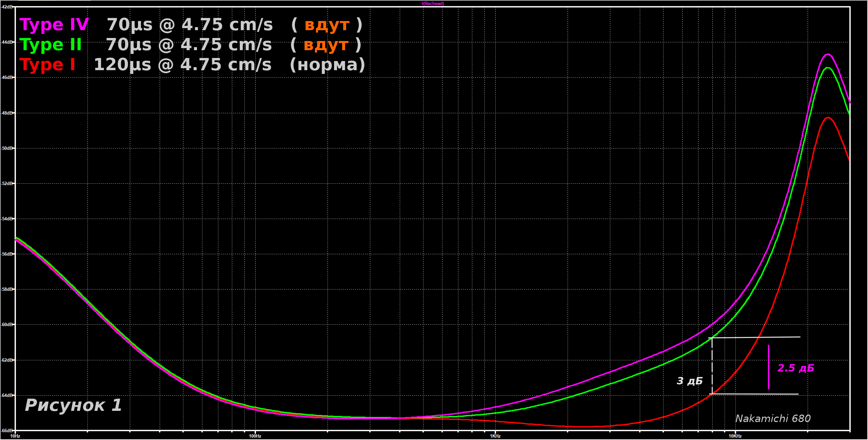Image resolution: width=868 pixels, height=440 pixels.
Task: Click the peak of the red curve
Action: point(828,118)
